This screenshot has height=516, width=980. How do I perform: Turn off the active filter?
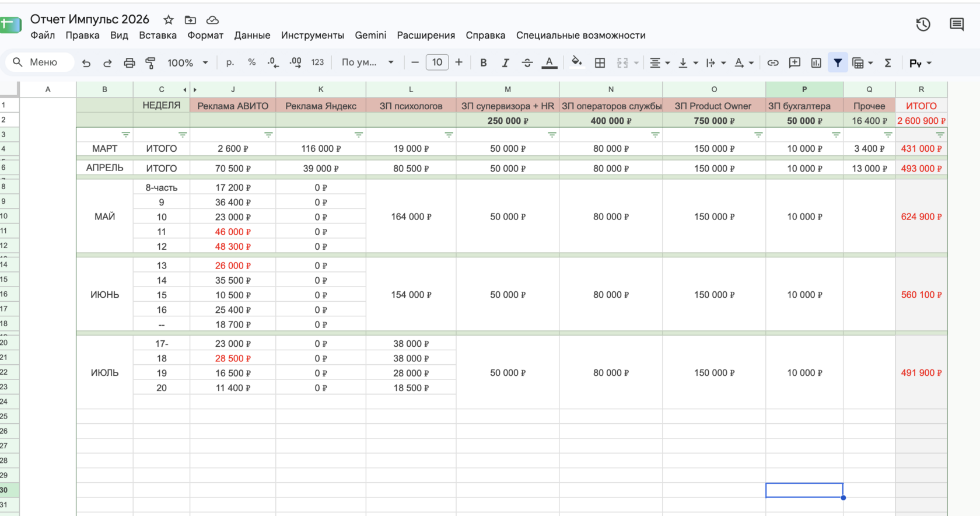838,63
